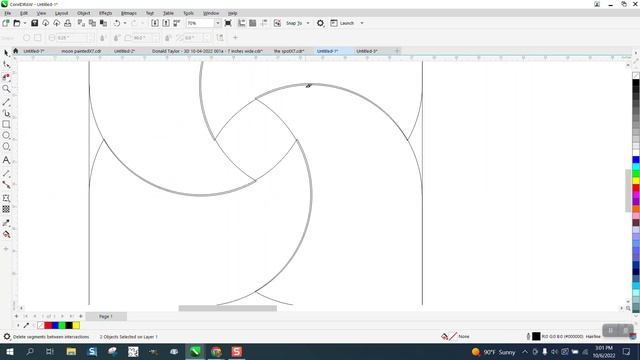Open the Object menu

(84, 13)
